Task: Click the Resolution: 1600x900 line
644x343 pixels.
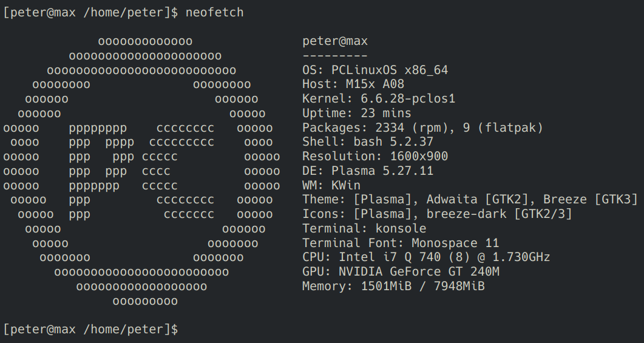Action: click(375, 156)
